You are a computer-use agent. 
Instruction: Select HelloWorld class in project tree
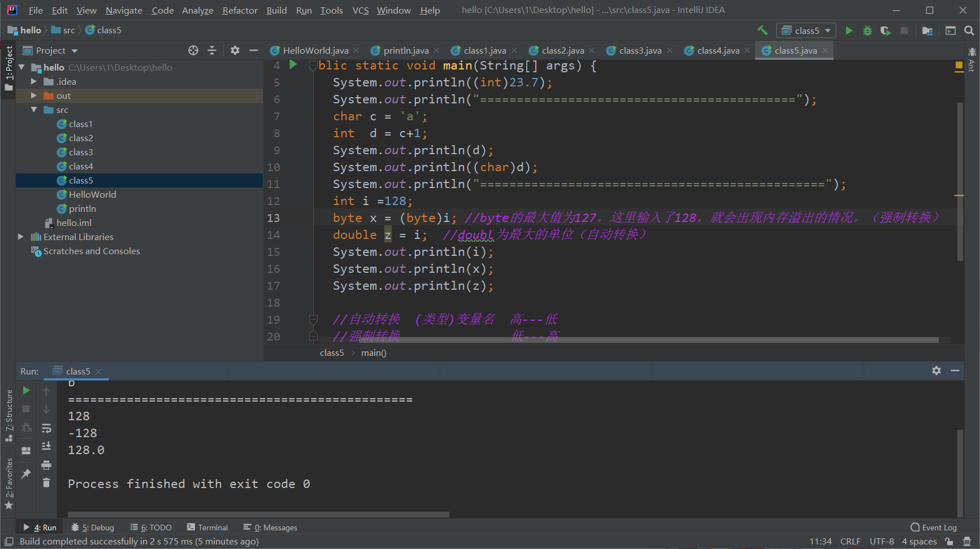coord(92,194)
